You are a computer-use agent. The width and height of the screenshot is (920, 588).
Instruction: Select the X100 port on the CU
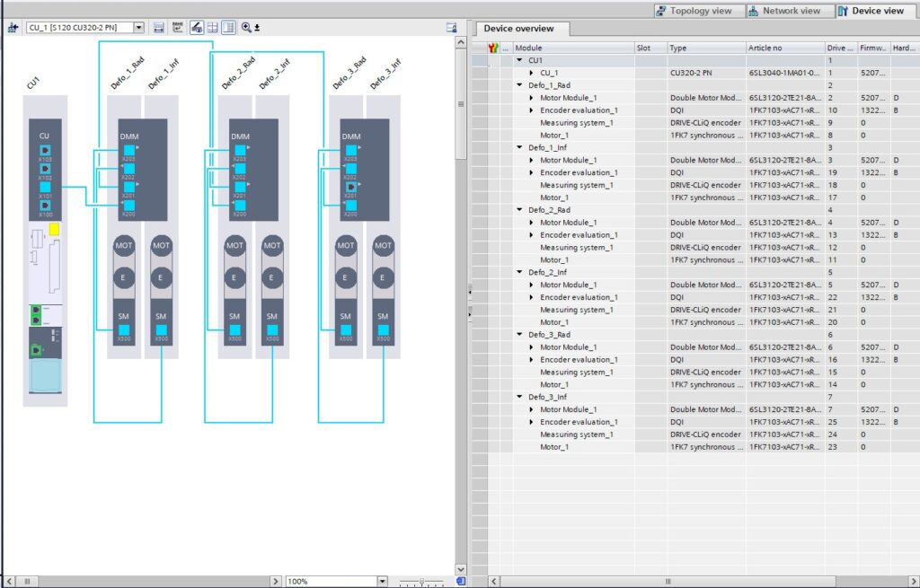click(45, 206)
